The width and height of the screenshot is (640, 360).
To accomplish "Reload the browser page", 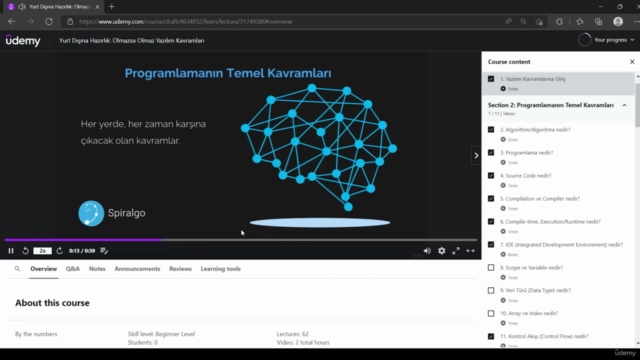I will [x=49, y=22].
